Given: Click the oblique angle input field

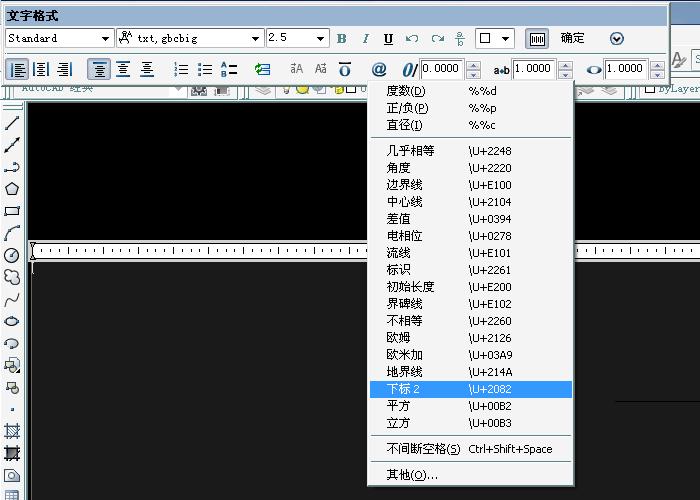Looking at the screenshot, I should click(x=442, y=70).
